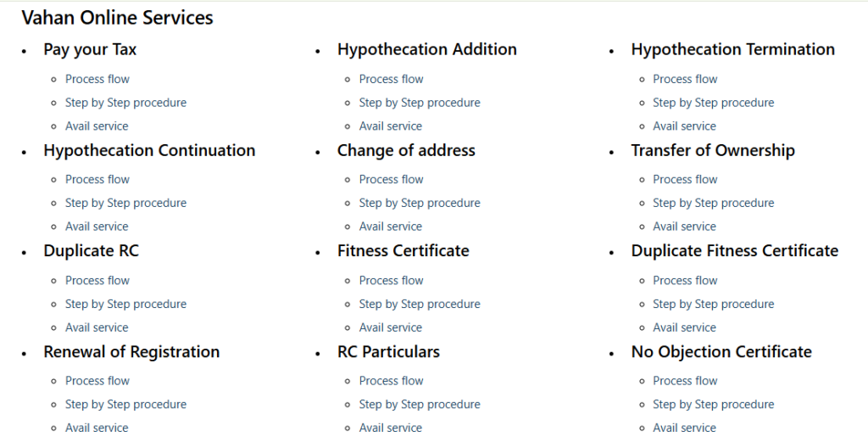Click Avail service under Hypothecation Termination

685,126
